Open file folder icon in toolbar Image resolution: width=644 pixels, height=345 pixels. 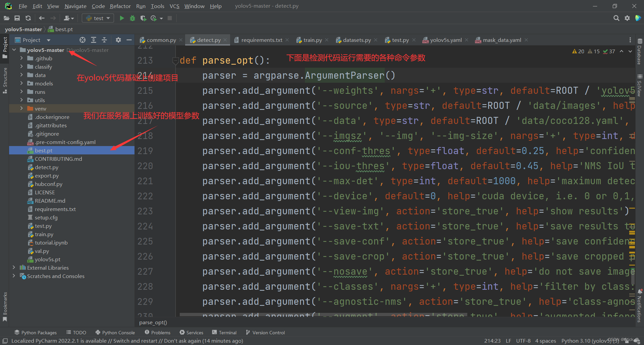(6, 18)
